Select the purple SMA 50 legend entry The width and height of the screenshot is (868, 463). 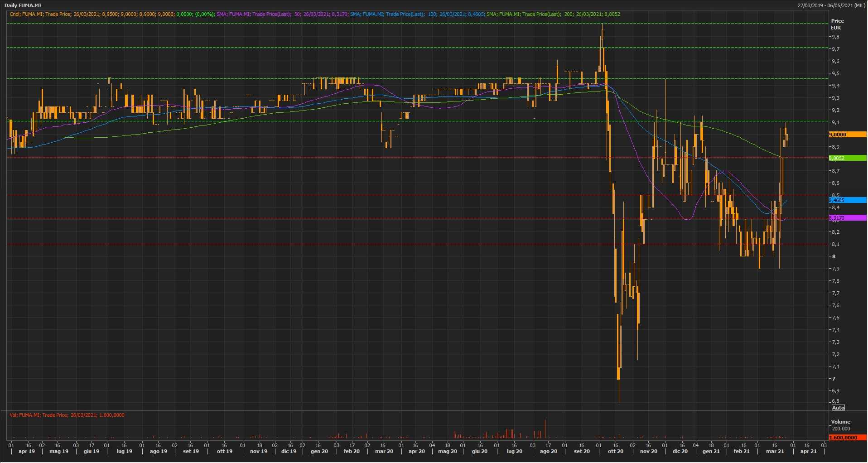282,14
